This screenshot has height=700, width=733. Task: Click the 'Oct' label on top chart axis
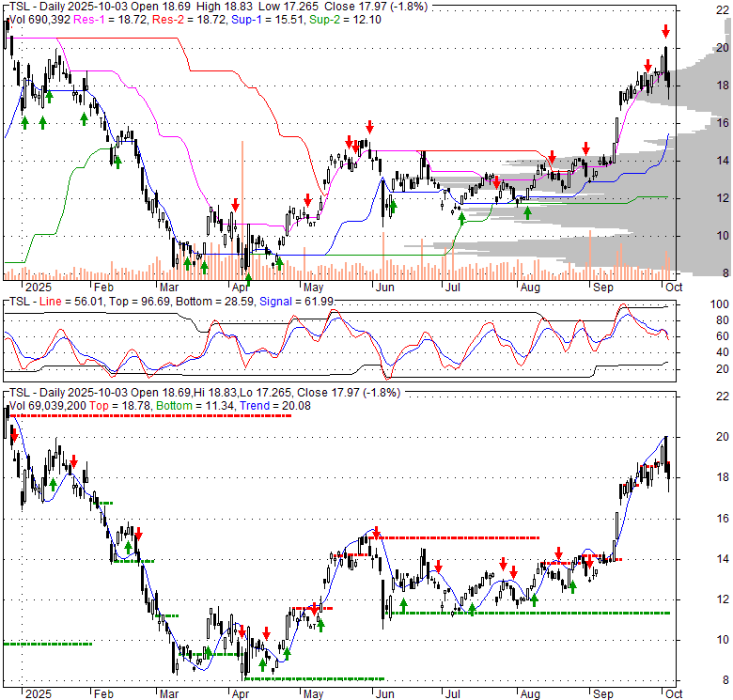point(674,287)
